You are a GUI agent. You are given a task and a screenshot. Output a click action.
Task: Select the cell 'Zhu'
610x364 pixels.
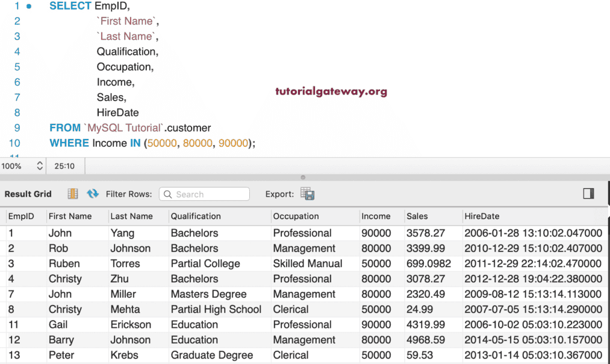coord(119,279)
